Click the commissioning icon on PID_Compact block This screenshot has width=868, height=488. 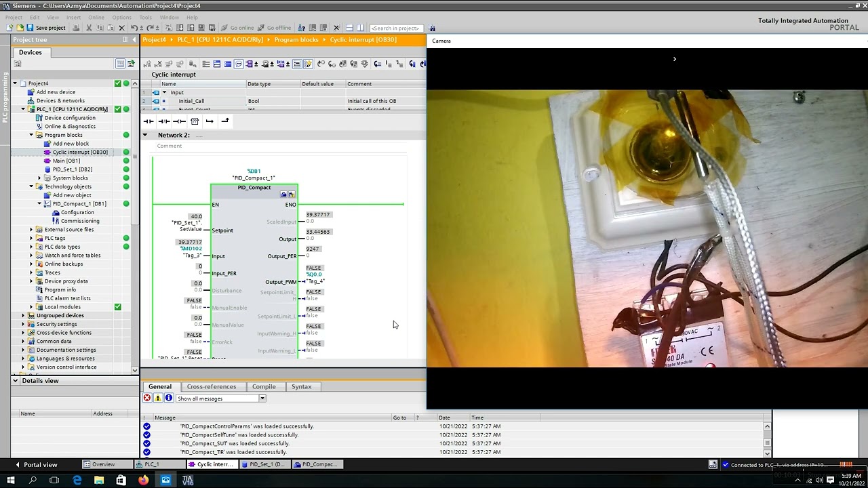(292, 195)
